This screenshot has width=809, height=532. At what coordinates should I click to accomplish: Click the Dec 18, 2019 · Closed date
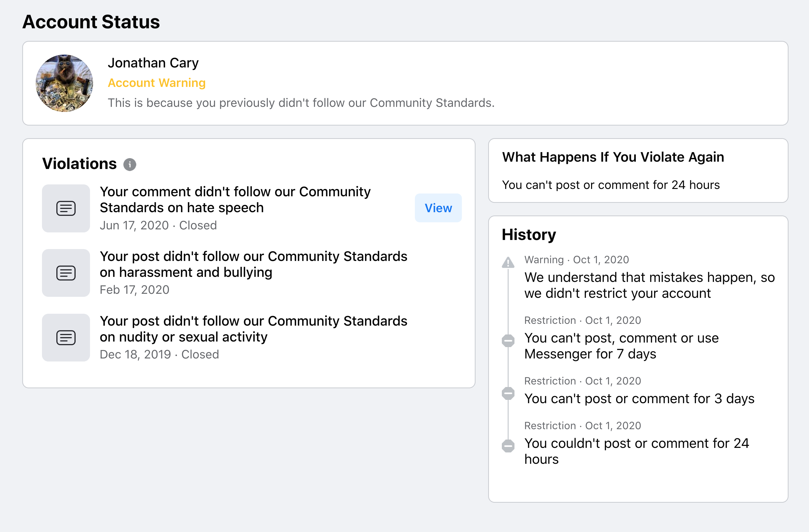[160, 354]
